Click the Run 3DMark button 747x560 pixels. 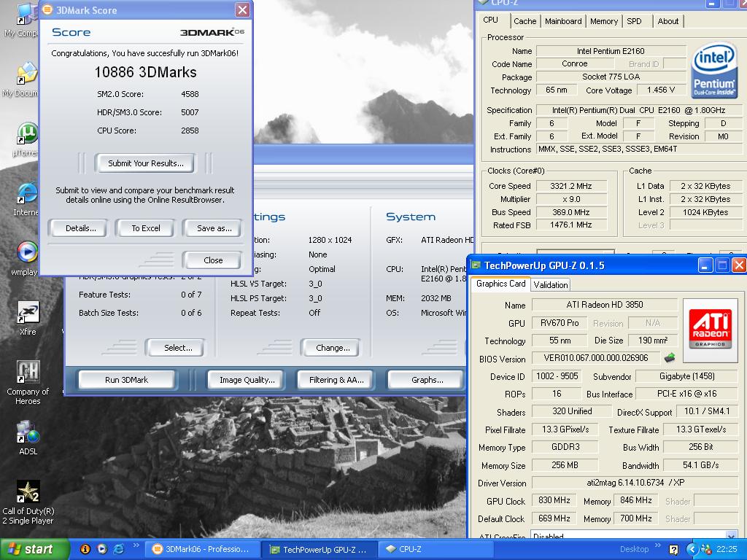click(x=126, y=379)
